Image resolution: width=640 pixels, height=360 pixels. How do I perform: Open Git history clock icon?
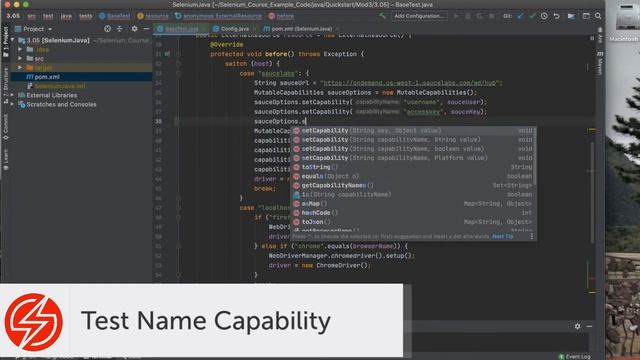click(544, 16)
